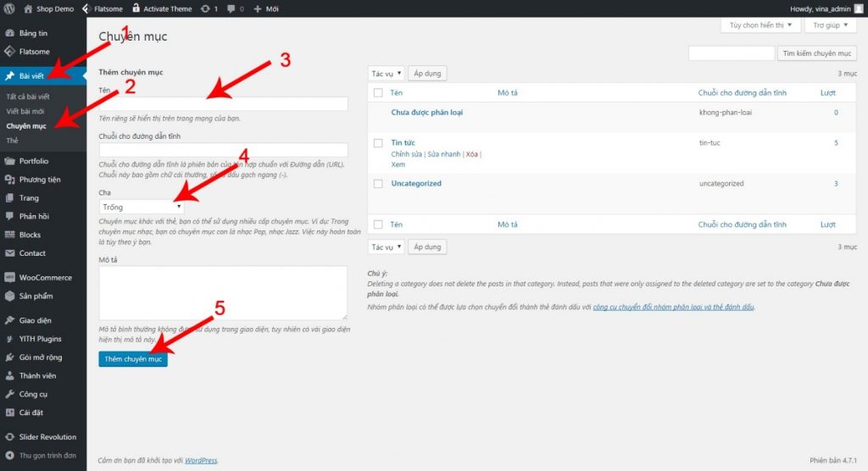Click the vina_admin avatar icon

(859, 8)
